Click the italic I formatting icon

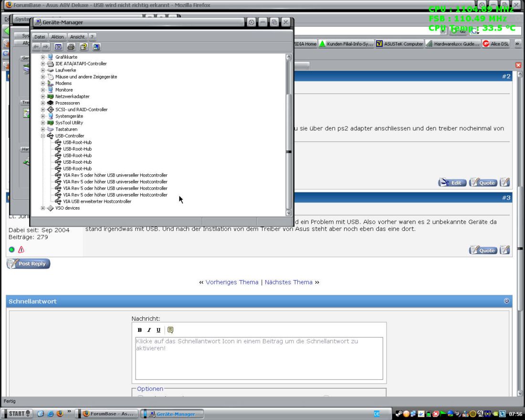(149, 330)
